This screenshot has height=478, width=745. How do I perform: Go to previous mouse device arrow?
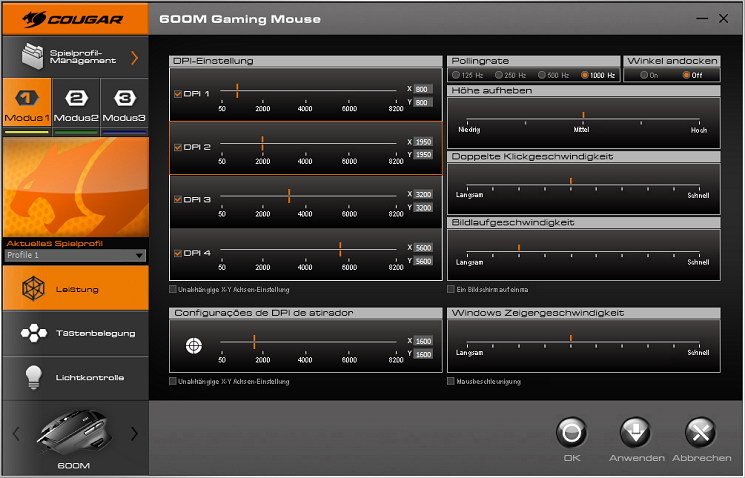tap(15, 433)
